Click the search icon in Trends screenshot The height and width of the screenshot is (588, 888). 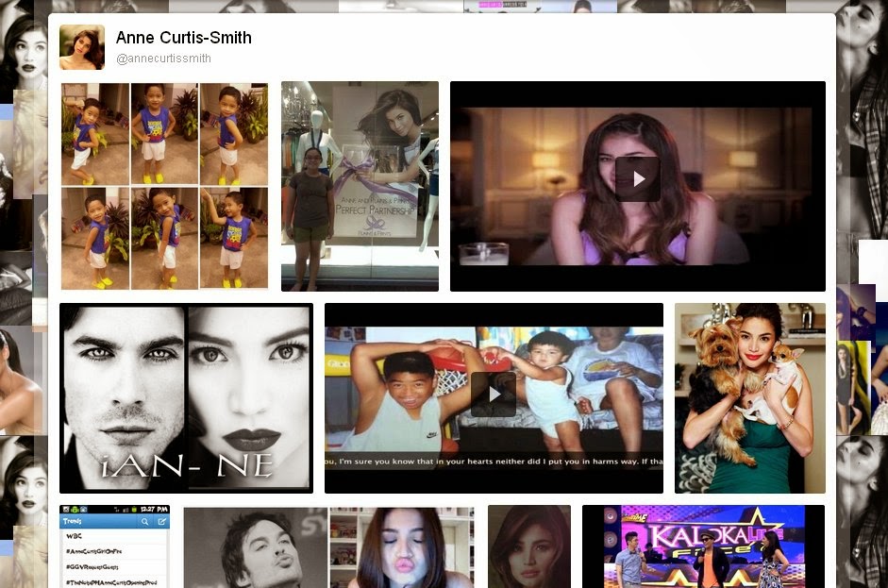[x=144, y=521]
